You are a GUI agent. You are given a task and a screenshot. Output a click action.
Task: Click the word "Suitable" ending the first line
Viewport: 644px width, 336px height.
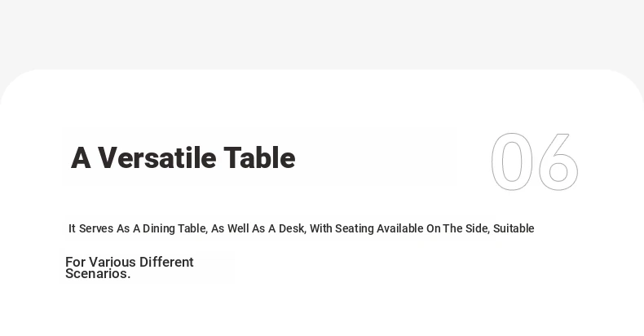pos(514,228)
